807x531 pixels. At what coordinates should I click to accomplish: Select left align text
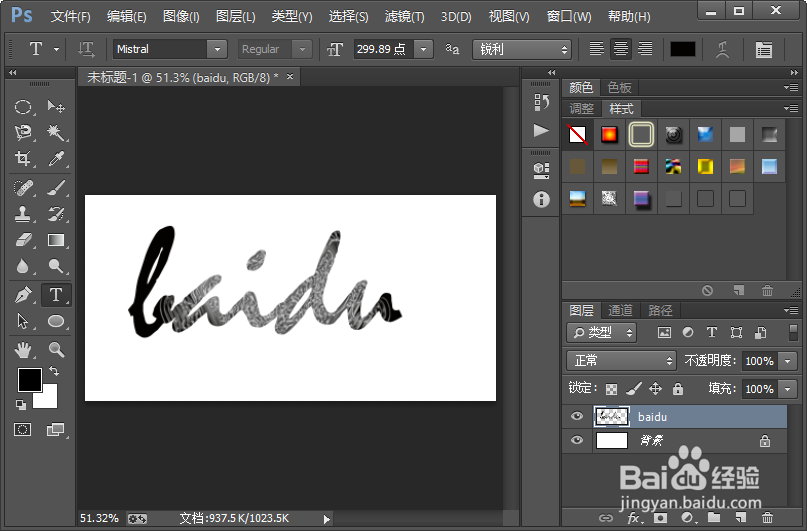coord(597,49)
